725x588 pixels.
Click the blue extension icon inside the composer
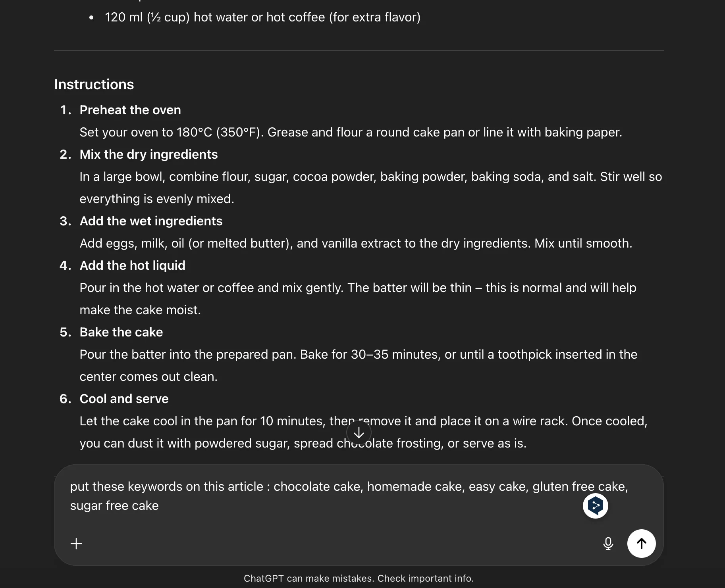595,505
